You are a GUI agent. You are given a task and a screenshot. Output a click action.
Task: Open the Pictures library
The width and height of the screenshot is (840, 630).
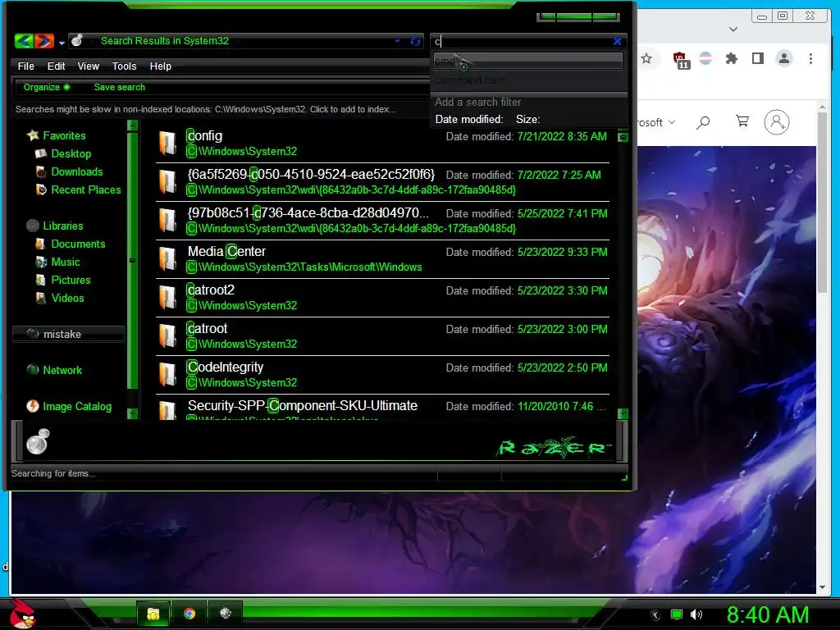(x=71, y=281)
